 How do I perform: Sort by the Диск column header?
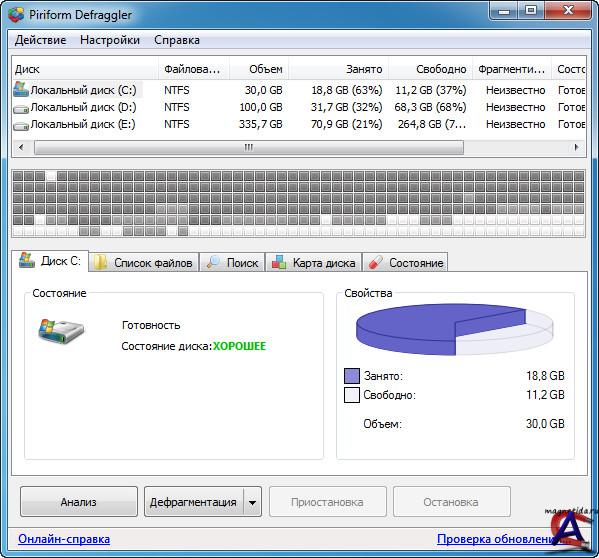pos(85,69)
